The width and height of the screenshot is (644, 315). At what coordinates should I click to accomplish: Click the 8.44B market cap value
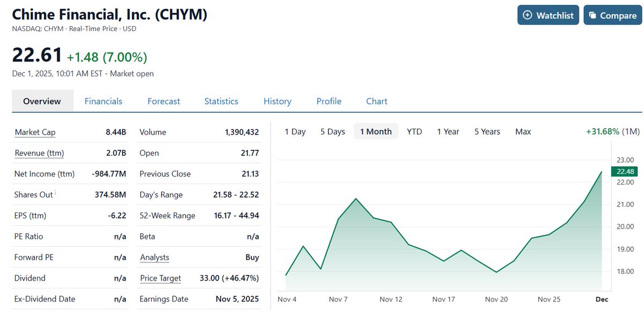click(116, 132)
